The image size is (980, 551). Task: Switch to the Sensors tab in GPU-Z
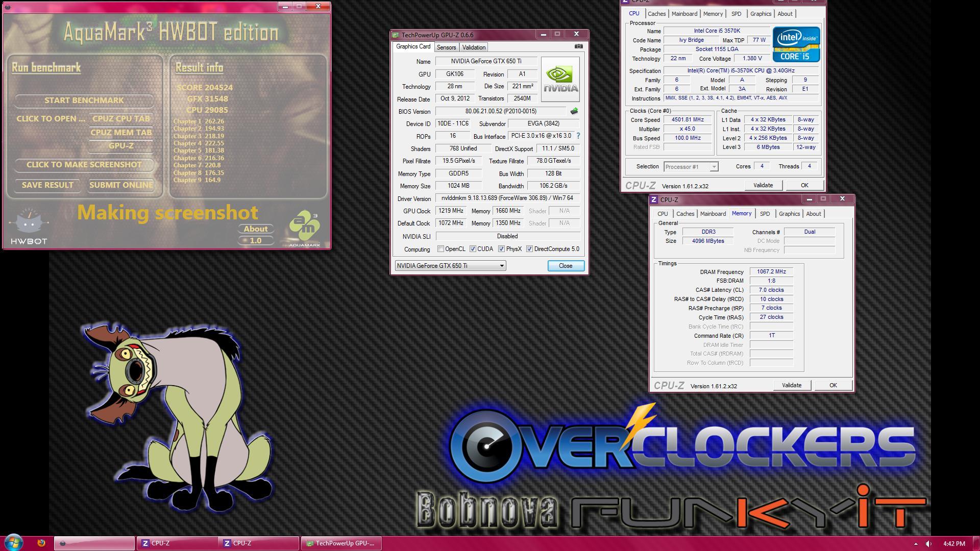[x=446, y=47]
